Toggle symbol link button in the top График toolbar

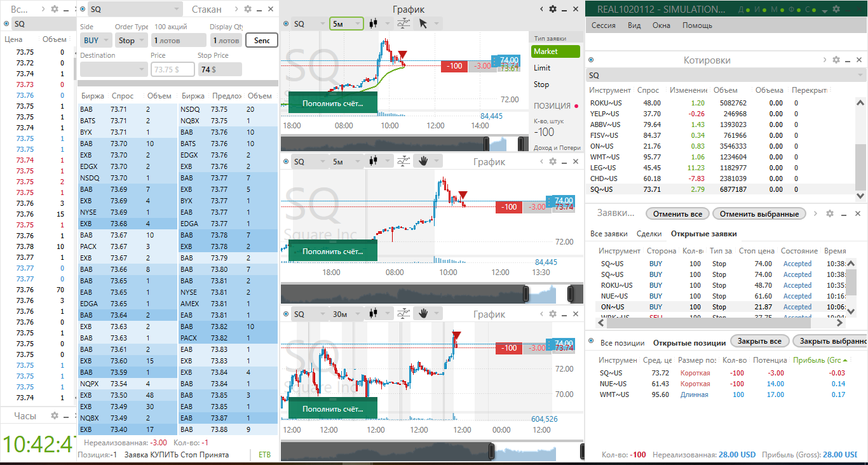coord(286,24)
